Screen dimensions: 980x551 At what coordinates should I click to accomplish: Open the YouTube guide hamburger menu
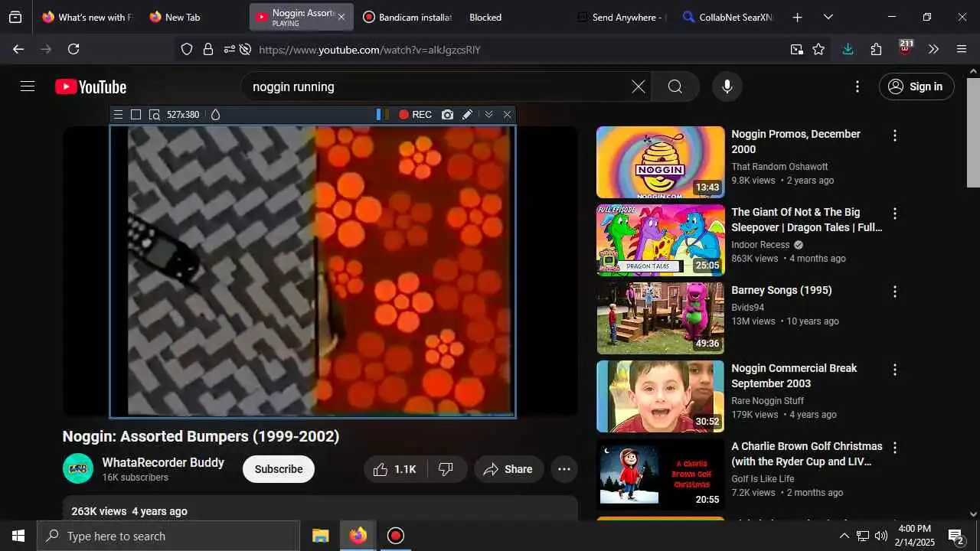28,86
